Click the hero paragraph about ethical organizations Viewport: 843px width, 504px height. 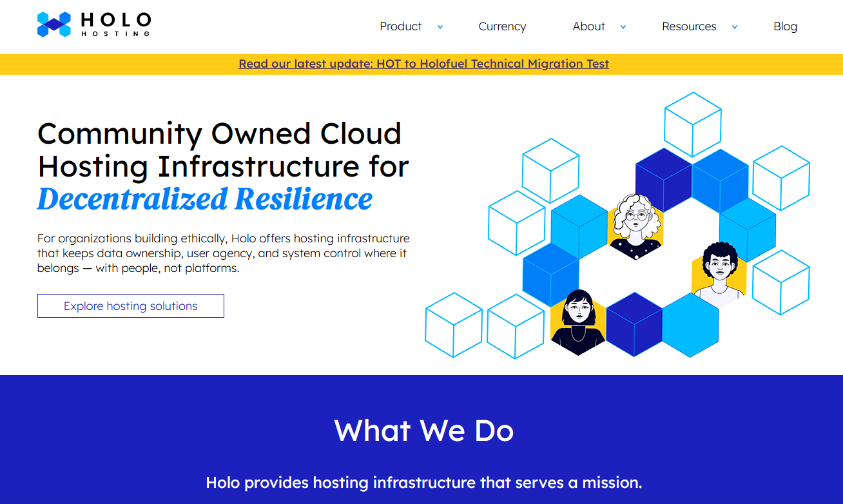223,253
